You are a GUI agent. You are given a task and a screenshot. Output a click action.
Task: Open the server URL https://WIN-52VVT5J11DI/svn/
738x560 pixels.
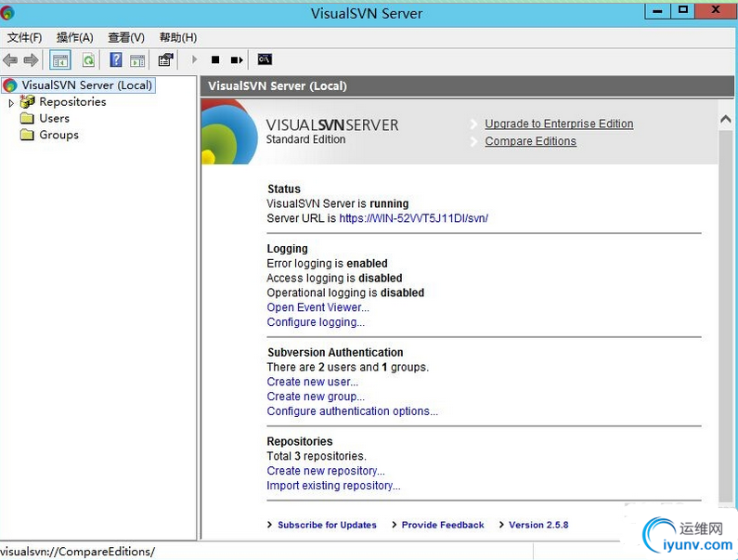pyautogui.click(x=413, y=218)
